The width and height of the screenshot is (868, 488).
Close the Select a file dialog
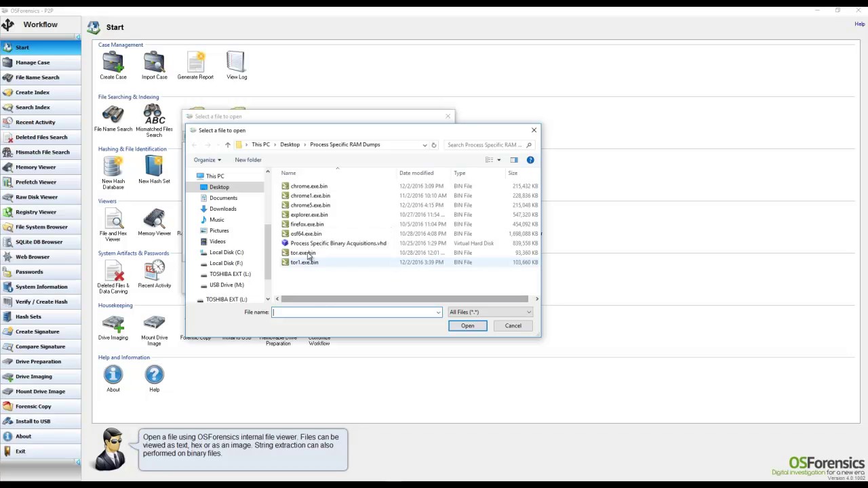(534, 130)
